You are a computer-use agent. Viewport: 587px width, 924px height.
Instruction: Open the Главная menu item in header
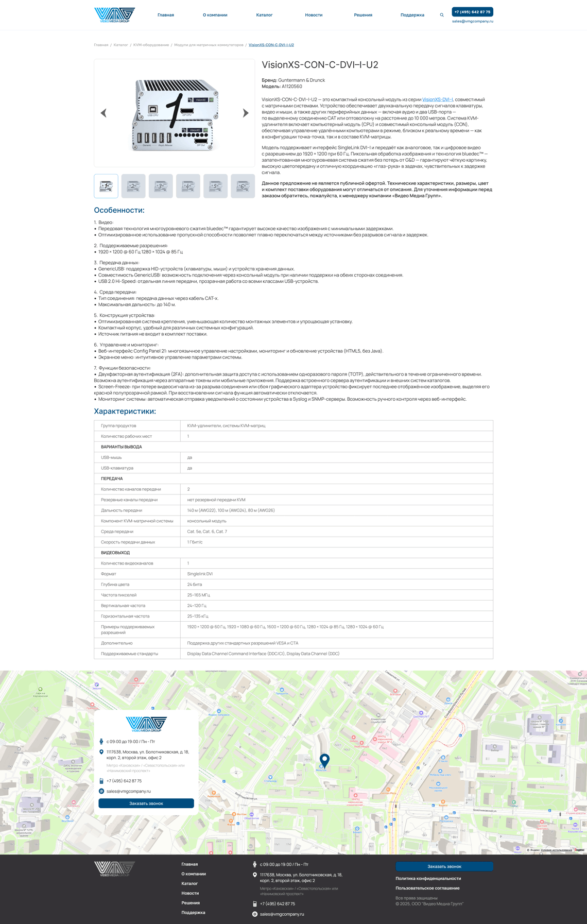pyautogui.click(x=166, y=15)
